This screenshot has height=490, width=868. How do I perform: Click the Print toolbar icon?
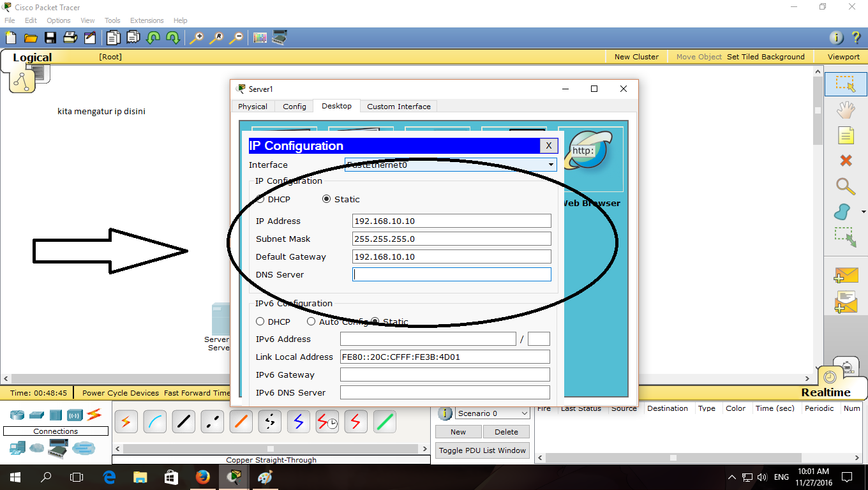[x=70, y=38]
